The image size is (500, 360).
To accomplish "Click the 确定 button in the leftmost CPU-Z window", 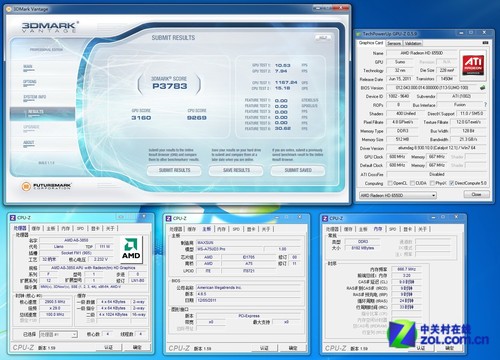I will pyautogui.click(x=137, y=347).
